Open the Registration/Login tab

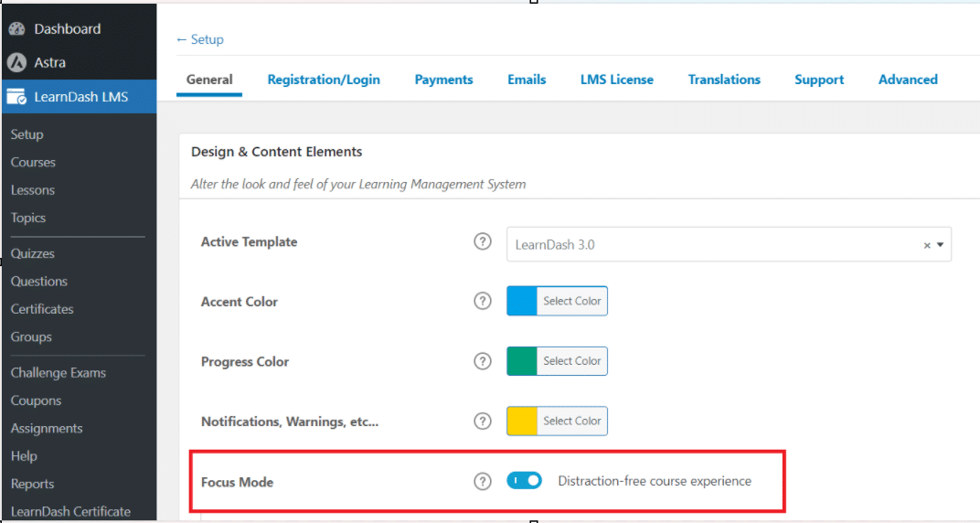324,80
